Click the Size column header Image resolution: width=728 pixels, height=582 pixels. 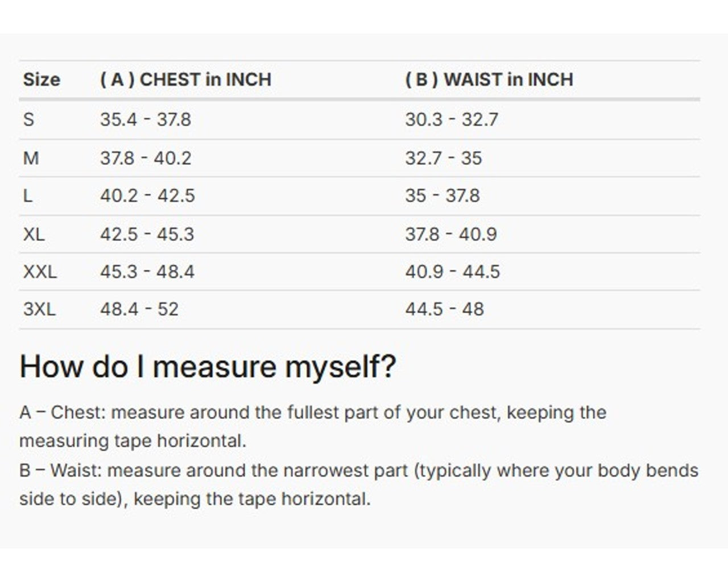click(42, 80)
